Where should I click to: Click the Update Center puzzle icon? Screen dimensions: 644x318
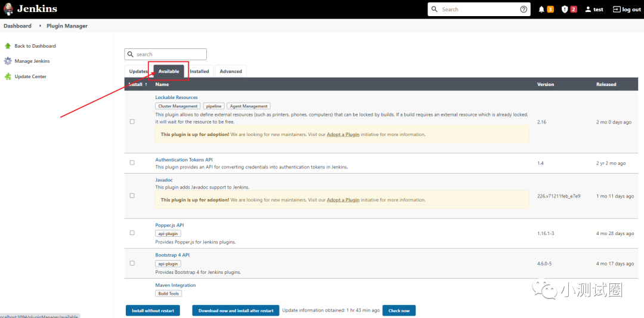[x=7, y=76]
